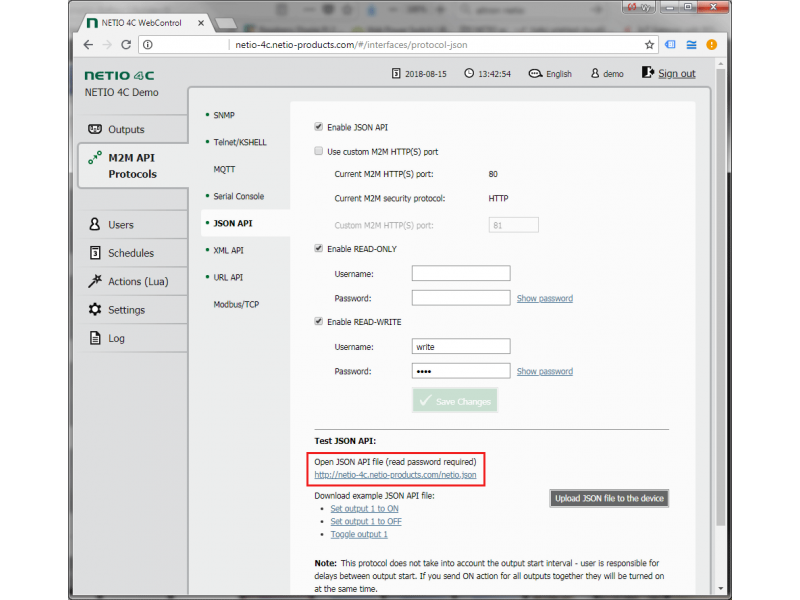Click the scrollbar down arrow
This screenshot has height=600, width=800.
(x=720, y=588)
